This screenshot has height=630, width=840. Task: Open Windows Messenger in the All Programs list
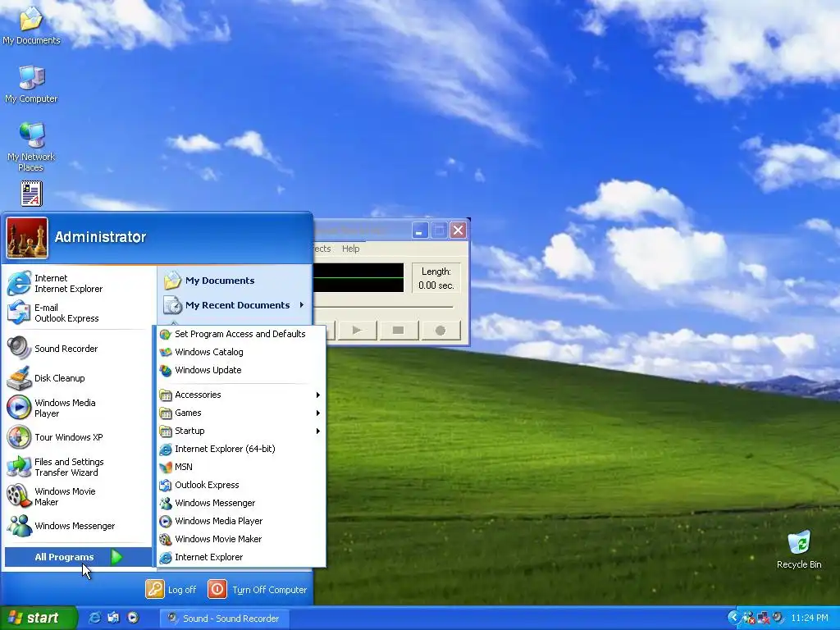[240, 503]
